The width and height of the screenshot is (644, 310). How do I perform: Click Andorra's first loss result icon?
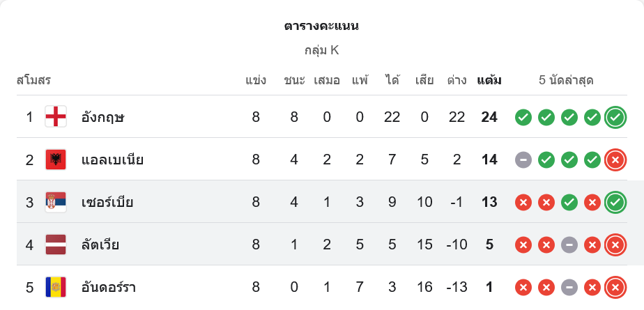523,287
